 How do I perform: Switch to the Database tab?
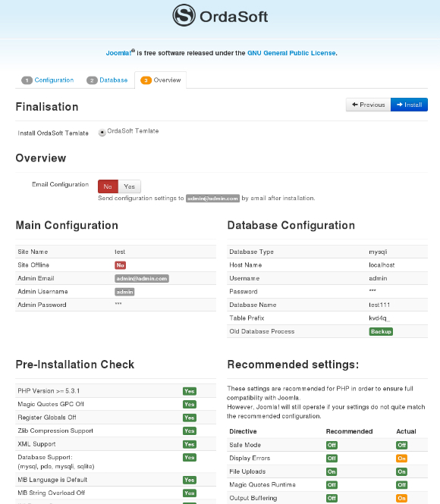click(x=107, y=80)
